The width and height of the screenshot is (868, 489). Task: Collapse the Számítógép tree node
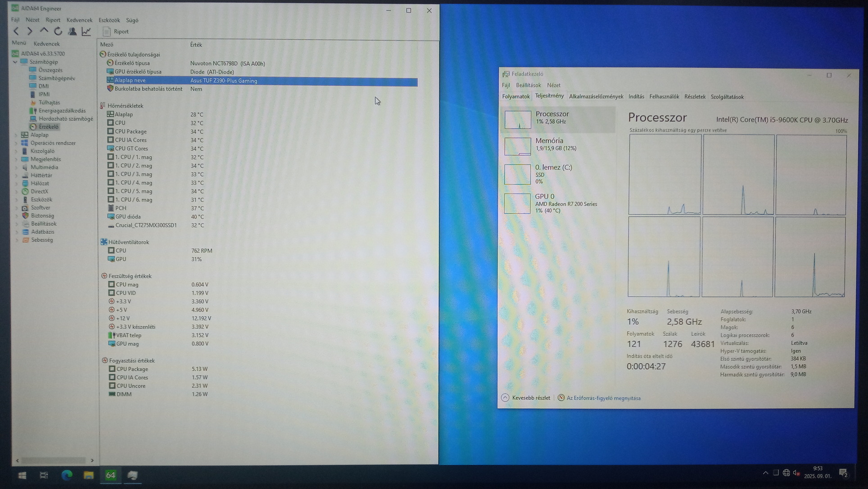[x=15, y=62]
